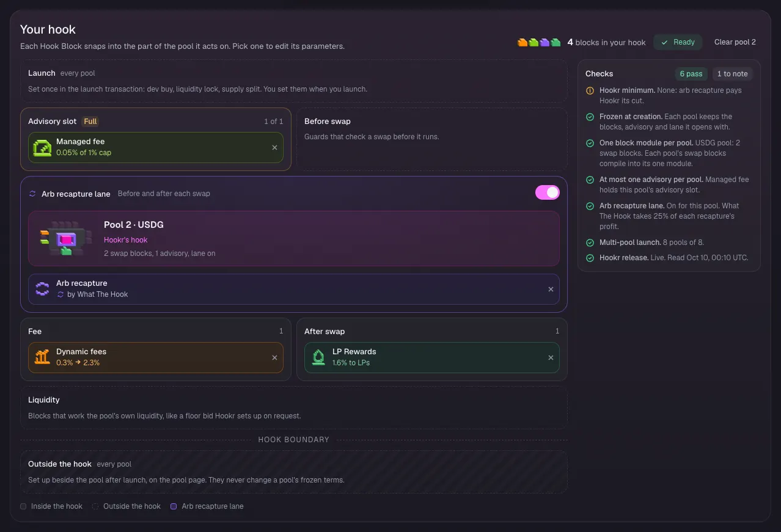This screenshot has width=781, height=532.
Task: Click the checkmark icon inside the Ready badge
Action: (x=665, y=42)
